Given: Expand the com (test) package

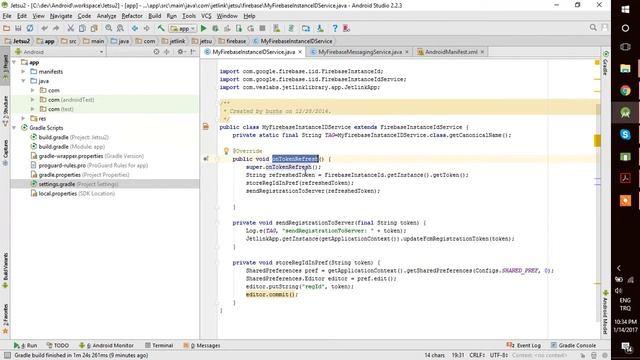Looking at the screenshot, I should click(33, 109).
